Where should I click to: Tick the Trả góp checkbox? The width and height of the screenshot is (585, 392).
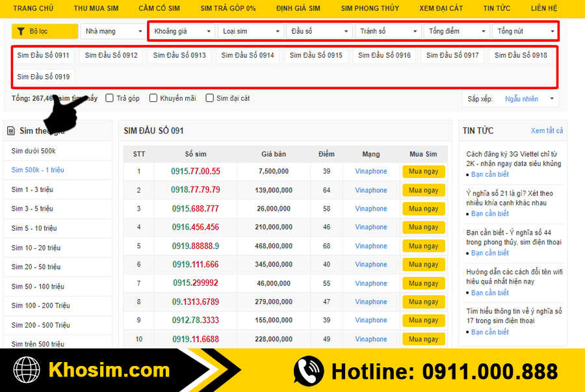(110, 98)
